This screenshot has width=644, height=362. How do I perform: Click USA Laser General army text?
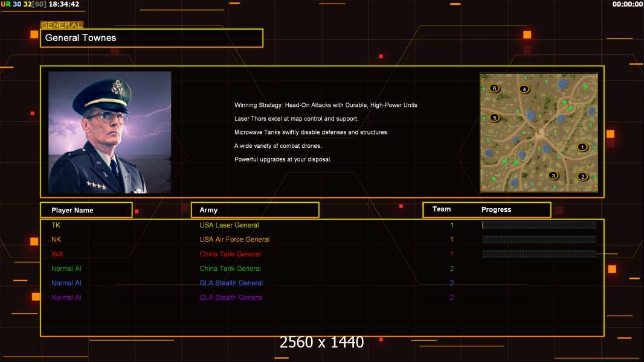(229, 225)
